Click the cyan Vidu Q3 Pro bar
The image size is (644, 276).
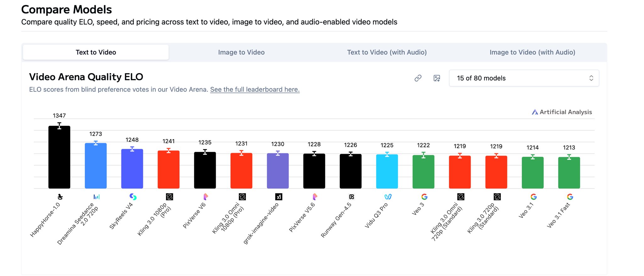click(x=387, y=172)
